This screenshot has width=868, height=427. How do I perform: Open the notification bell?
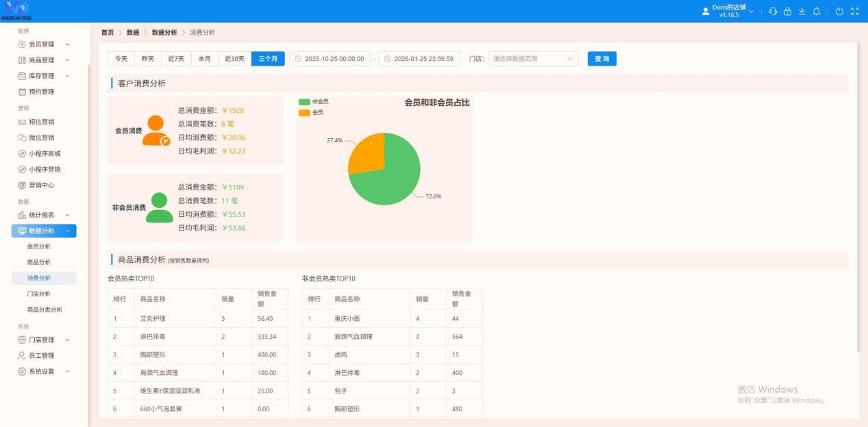(x=816, y=12)
